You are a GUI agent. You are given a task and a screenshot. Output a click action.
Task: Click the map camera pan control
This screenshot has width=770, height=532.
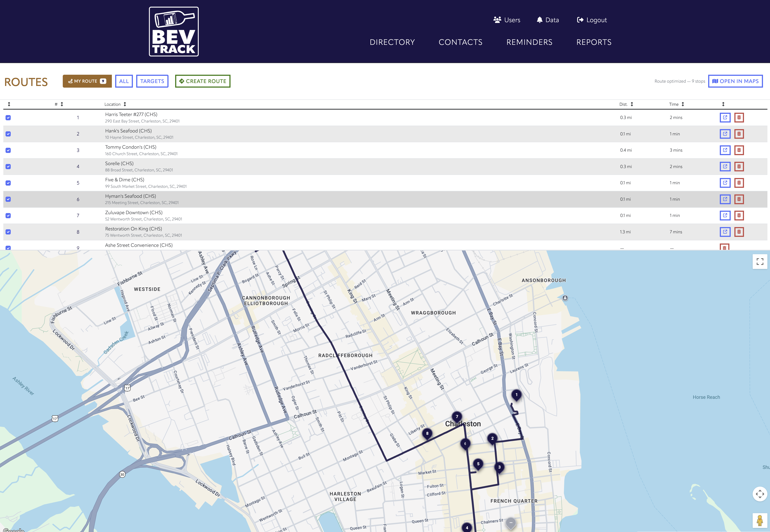click(x=760, y=494)
